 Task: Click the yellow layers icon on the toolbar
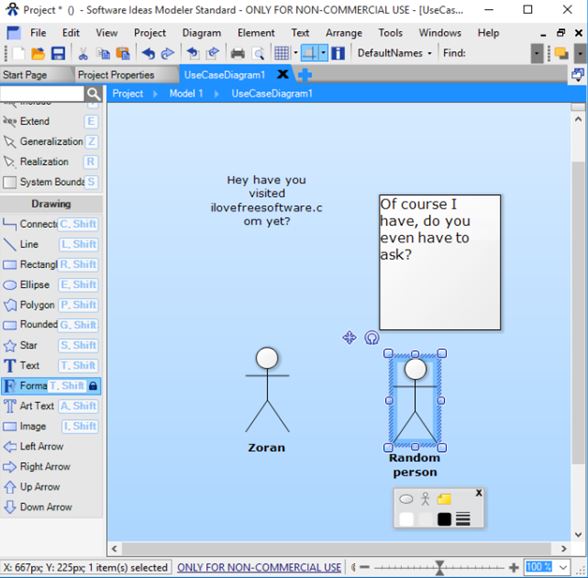click(561, 54)
